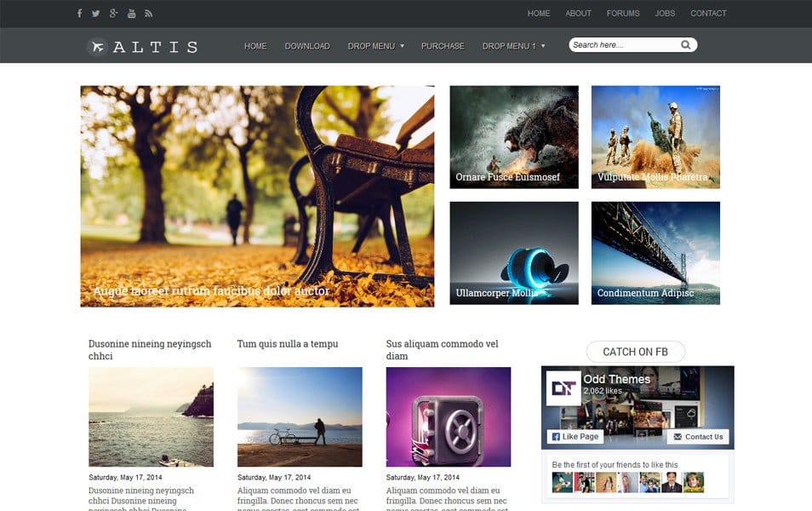Viewport: 812px width, 511px height.
Task: Open the CATCH ON FB panel
Action: coord(636,352)
